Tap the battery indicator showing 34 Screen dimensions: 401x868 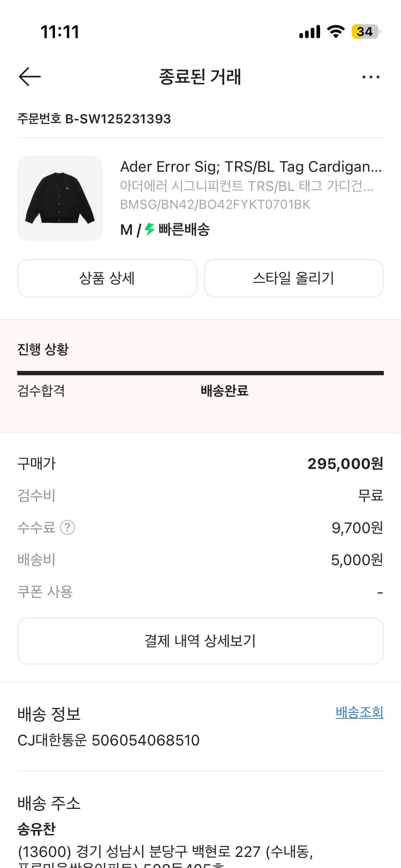pyautogui.click(x=366, y=32)
